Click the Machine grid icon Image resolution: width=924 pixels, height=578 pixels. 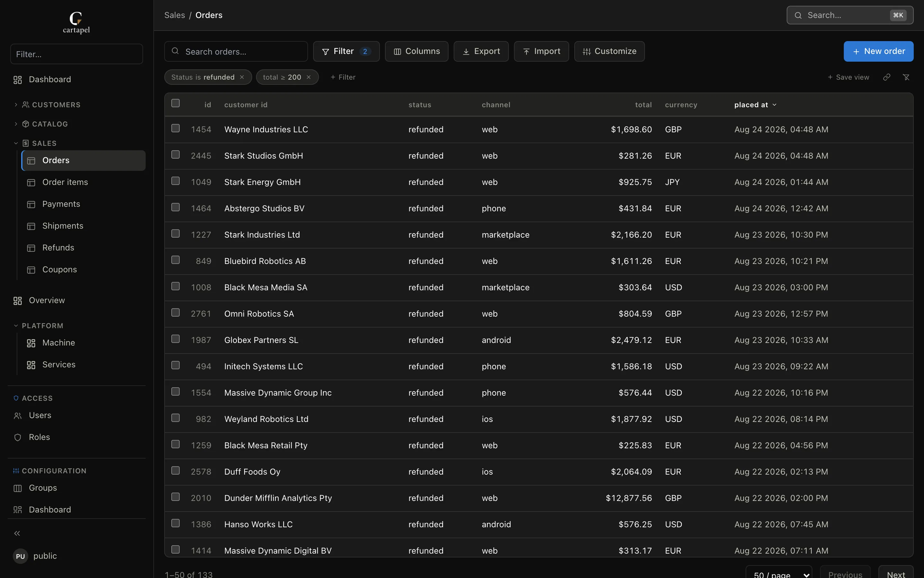[x=31, y=343]
